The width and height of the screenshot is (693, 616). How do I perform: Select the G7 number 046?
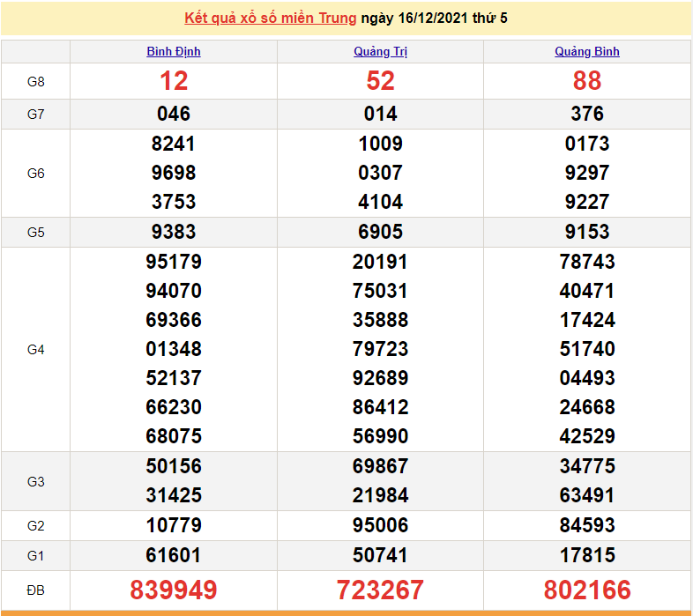(x=174, y=114)
